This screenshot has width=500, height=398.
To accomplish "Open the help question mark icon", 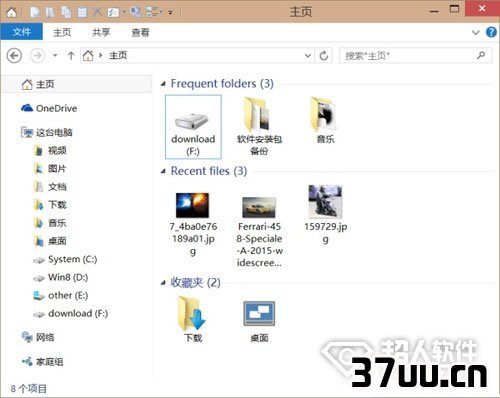I will point(491,32).
